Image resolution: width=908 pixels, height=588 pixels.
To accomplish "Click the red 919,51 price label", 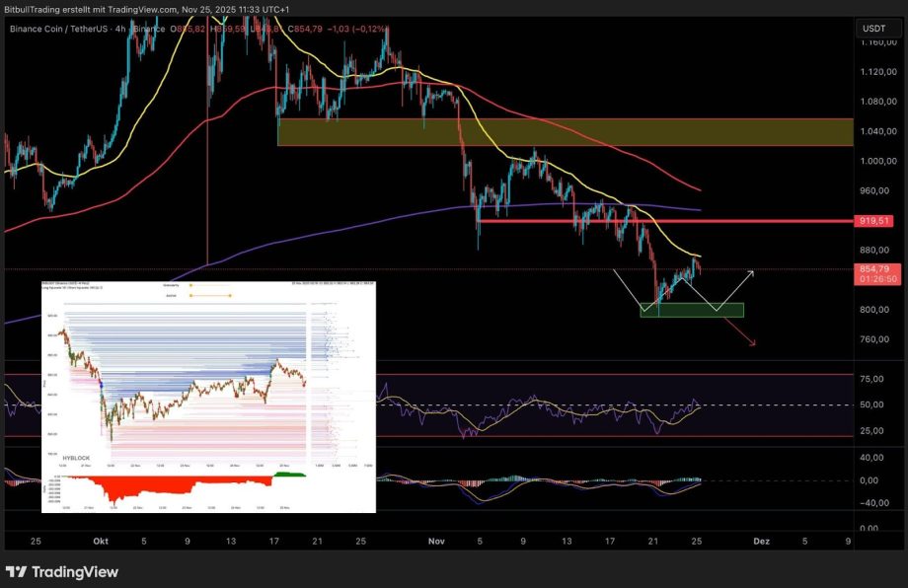I will point(874,221).
